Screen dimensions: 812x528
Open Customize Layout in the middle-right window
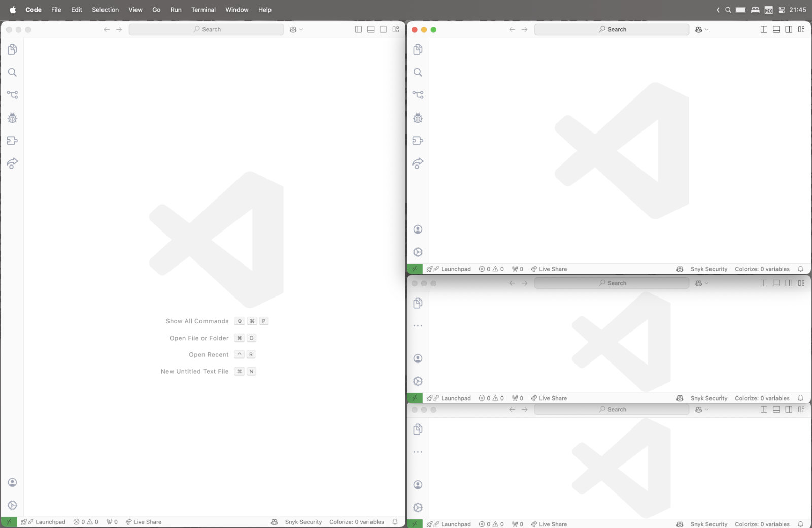(x=801, y=283)
